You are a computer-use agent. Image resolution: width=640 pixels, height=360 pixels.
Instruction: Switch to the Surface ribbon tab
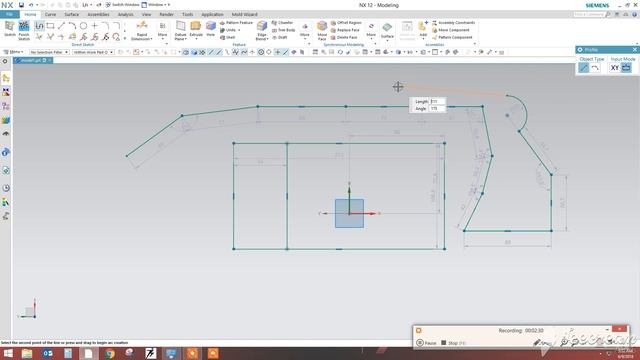[x=71, y=14]
